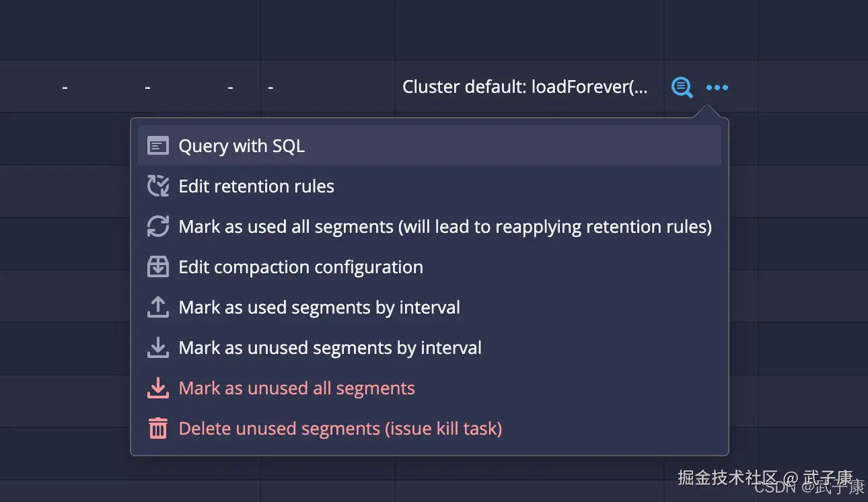Image resolution: width=868 pixels, height=502 pixels.
Task: Click the clock icon next to Edit retention rules
Action: point(157,186)
